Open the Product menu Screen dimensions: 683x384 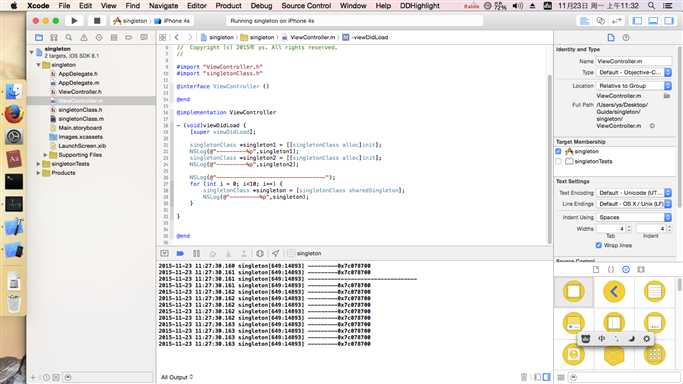click(x=228, y=6)
